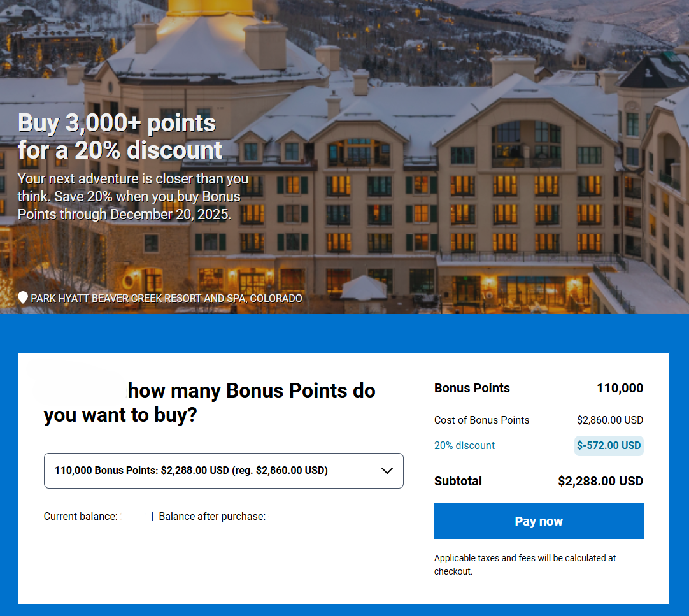
Task: Click the location pin icon near the resort name
Action: click(22, 297)
